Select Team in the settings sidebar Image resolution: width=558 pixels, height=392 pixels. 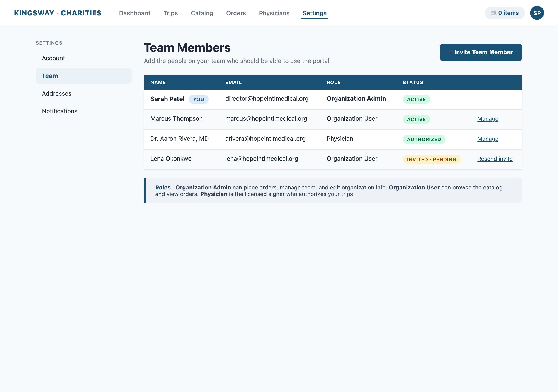pyautogui.click(x=84, y=76)
